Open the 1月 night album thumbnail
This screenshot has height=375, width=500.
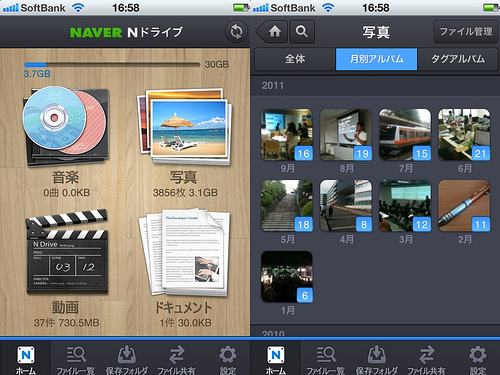[x=287, y=277]
